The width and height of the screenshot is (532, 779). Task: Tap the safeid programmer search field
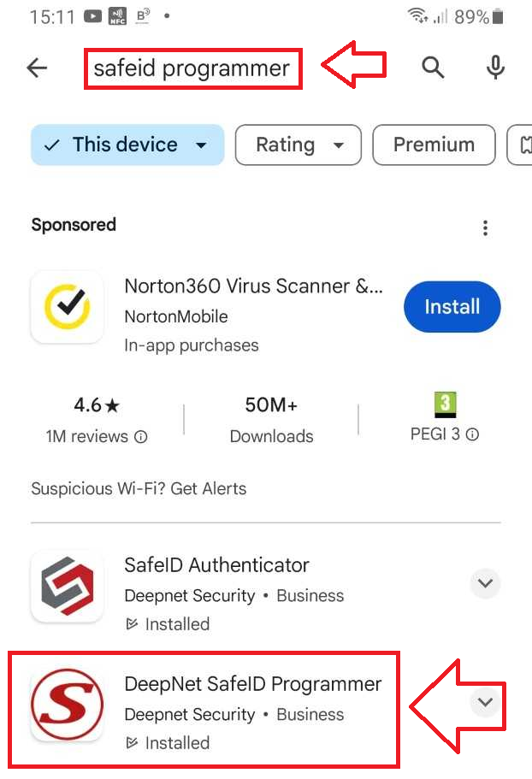pos(192,68)
